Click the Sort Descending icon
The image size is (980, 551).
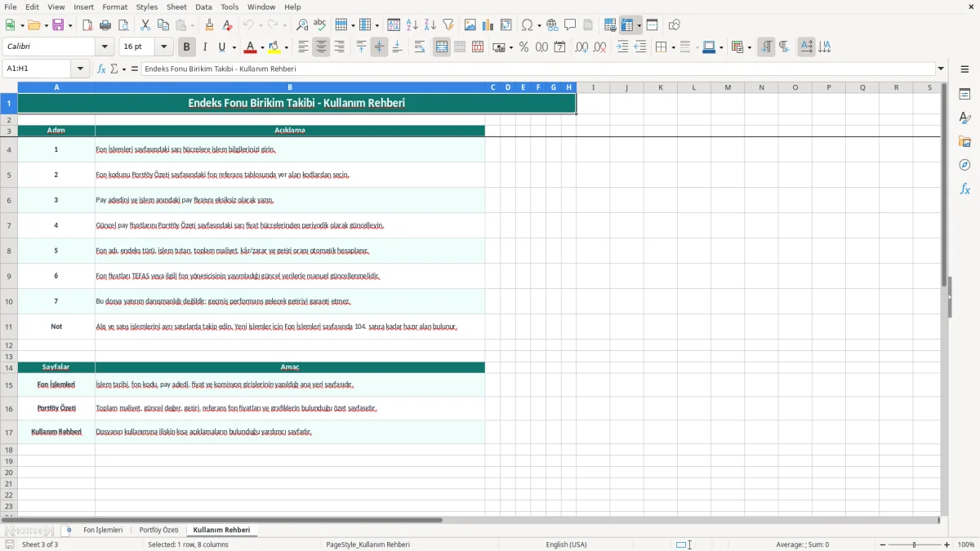coord(430,25)
